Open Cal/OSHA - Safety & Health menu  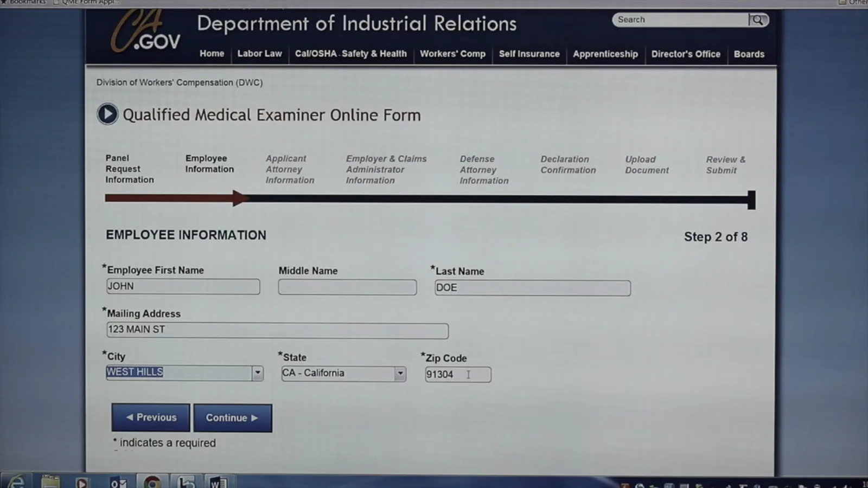[x=351, y=54]
